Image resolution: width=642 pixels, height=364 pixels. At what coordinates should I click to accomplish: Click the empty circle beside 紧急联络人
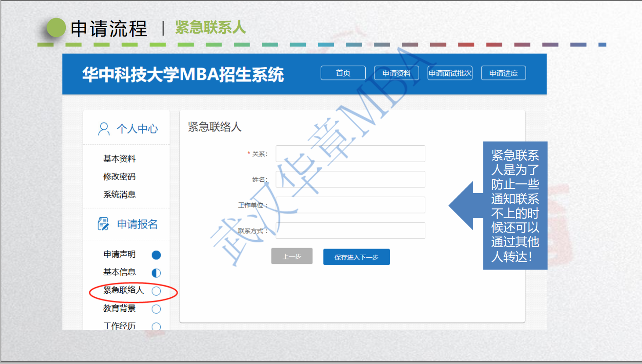point(156,291)
